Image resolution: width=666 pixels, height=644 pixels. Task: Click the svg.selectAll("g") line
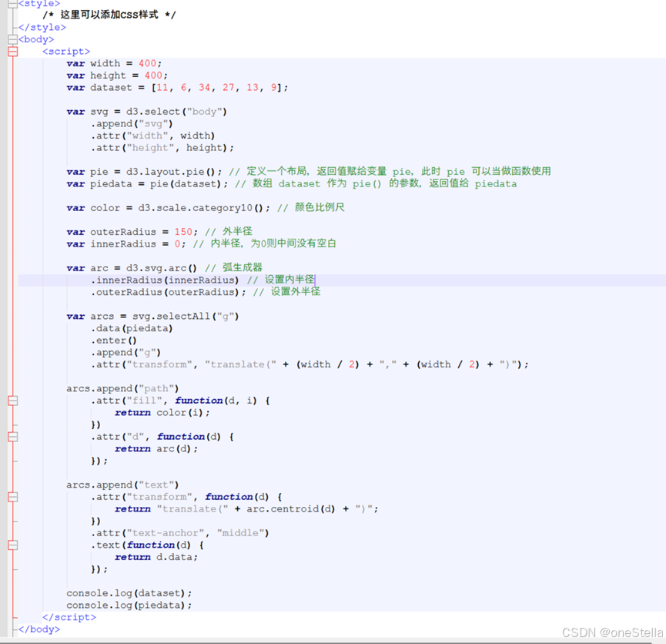(x=152, y=317)
